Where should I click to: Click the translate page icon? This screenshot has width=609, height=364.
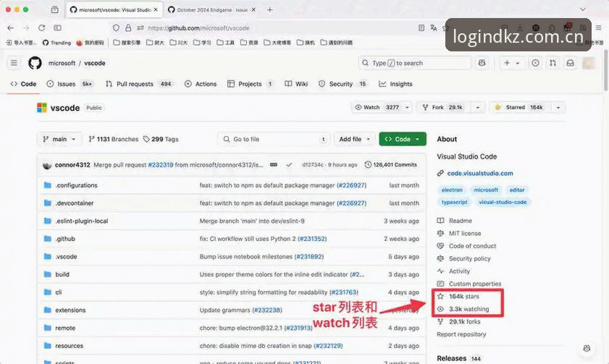coord(434,28)
